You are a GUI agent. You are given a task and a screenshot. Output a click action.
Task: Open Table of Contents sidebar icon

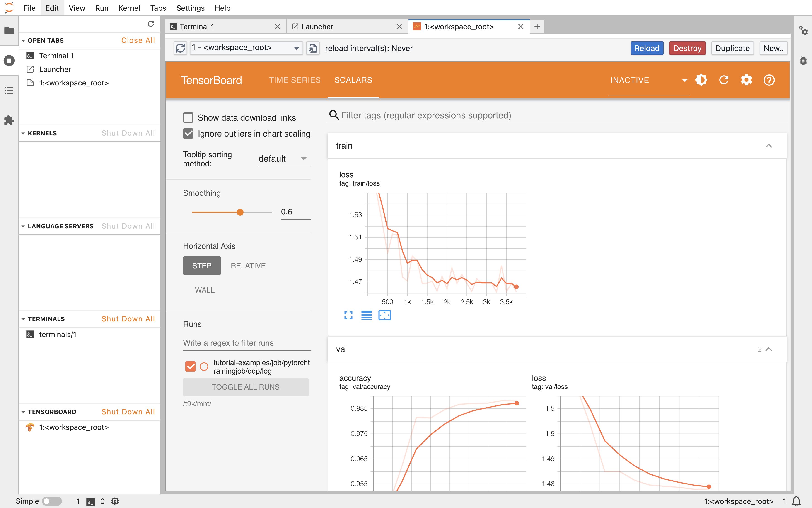pos(9,90)
